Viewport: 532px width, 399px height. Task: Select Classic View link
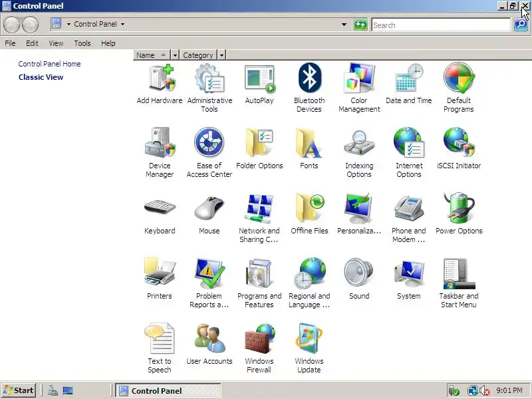41,77
